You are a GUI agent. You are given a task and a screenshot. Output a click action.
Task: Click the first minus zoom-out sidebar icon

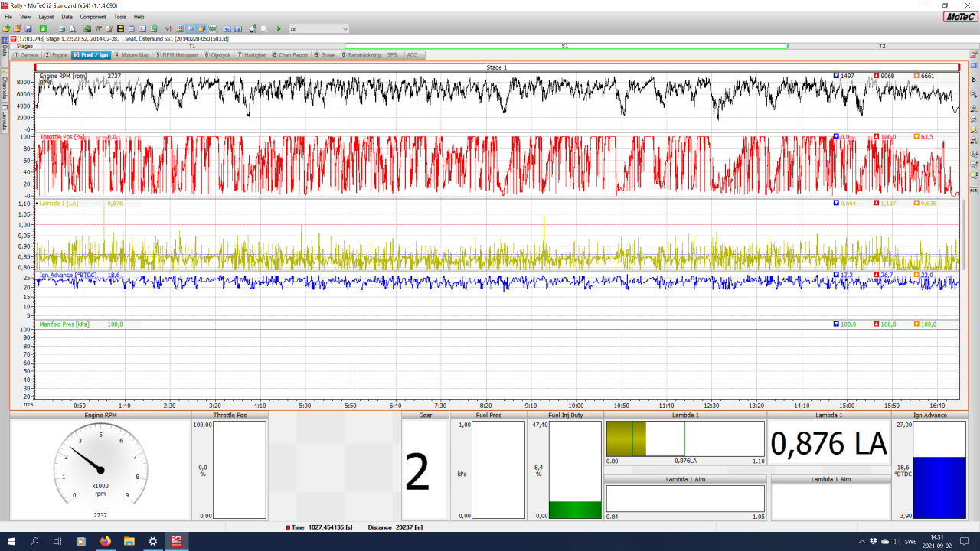coord(973,119)
